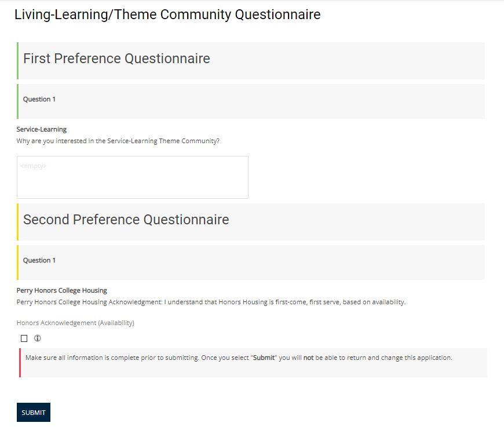Click the bold "not" word in the warning

click(308, 358)
